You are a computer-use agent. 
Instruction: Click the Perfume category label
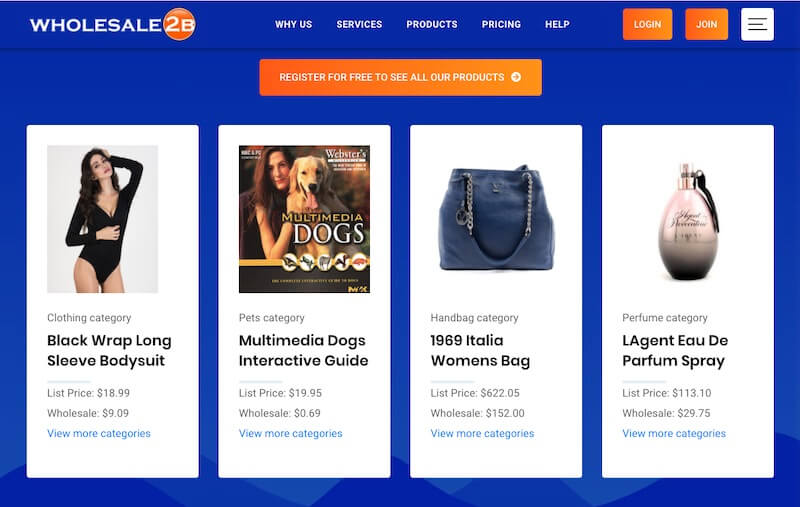[665, 318]
